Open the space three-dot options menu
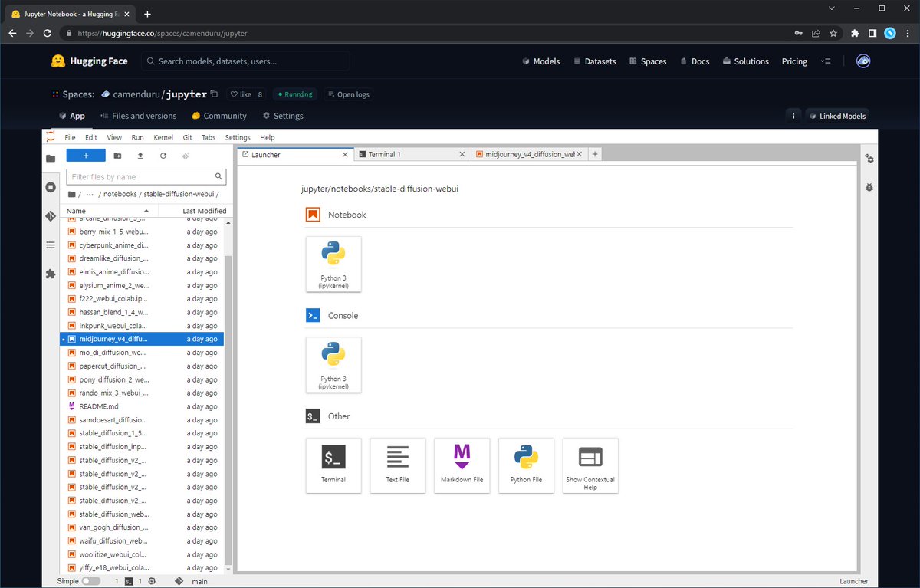Viewport: 920px width, 588px height. 793,116
